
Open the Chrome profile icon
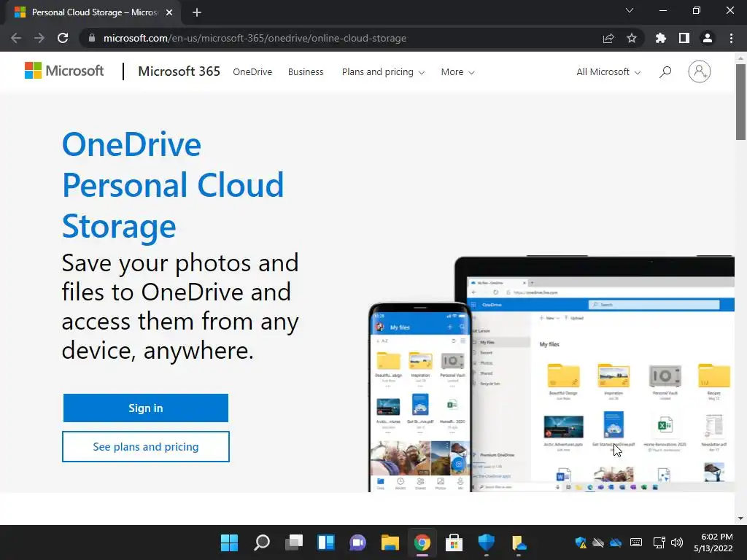[x=708, y=38]
